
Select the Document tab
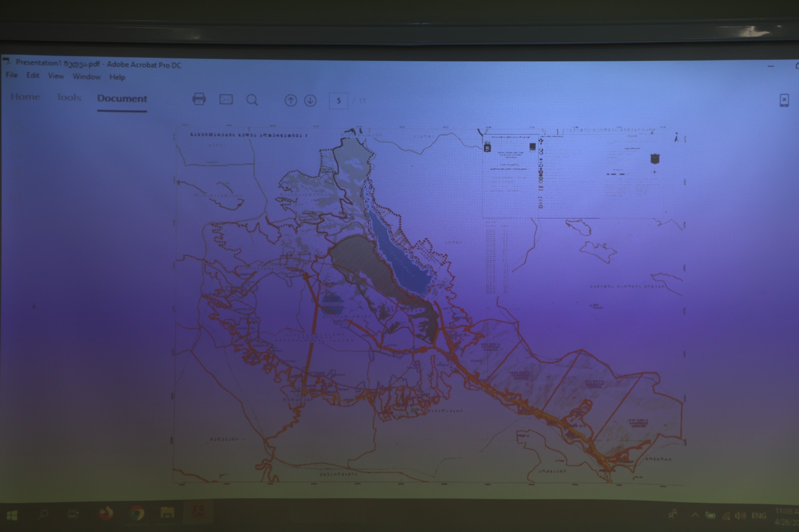[122, 98]
